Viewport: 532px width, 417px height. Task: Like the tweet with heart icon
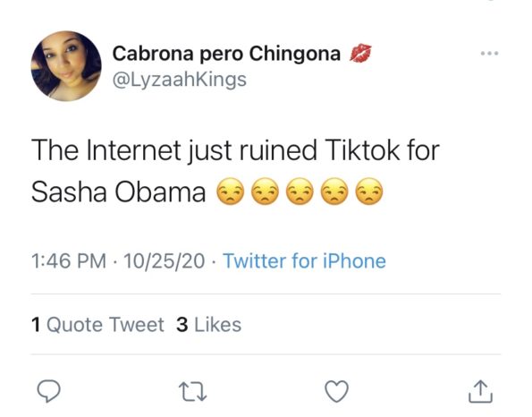pos(336,391)
